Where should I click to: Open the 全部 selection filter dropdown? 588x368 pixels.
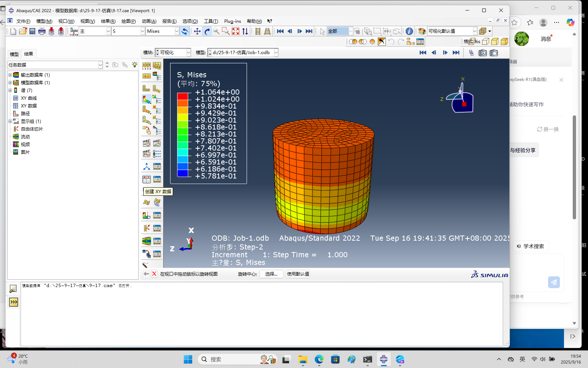pos(350,31)
